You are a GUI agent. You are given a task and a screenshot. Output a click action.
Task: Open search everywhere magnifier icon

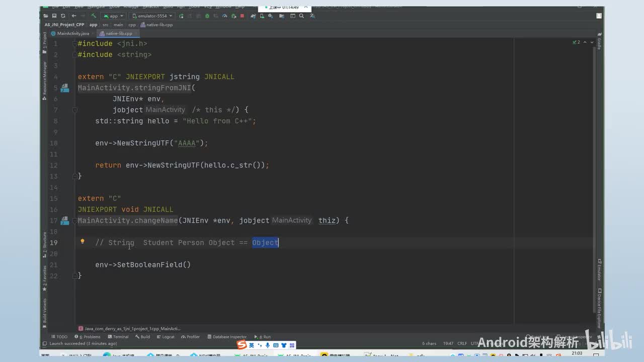(301, 16)
